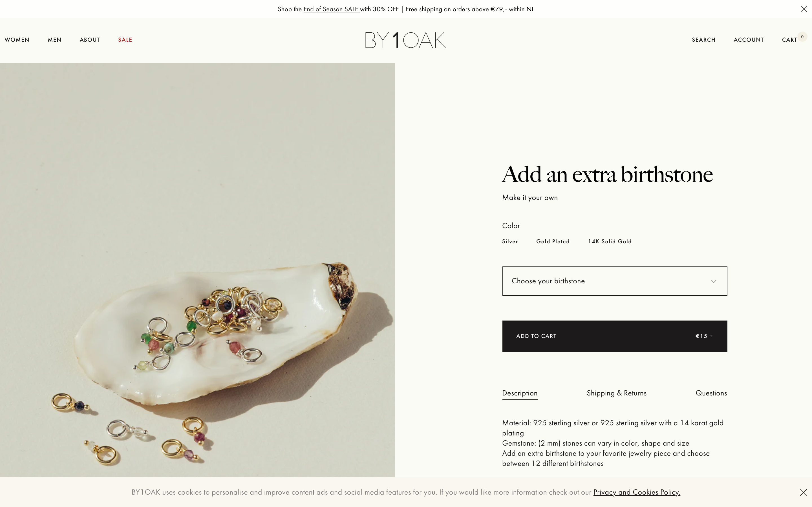Follow the End of Season SALE link
The image size is (812, 507).
331,9
